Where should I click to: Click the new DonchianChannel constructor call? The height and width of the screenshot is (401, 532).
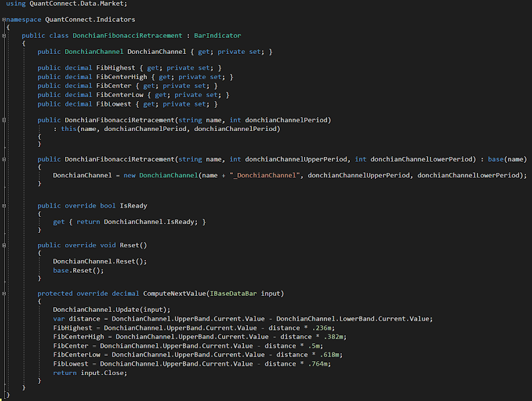click(325, 176)
